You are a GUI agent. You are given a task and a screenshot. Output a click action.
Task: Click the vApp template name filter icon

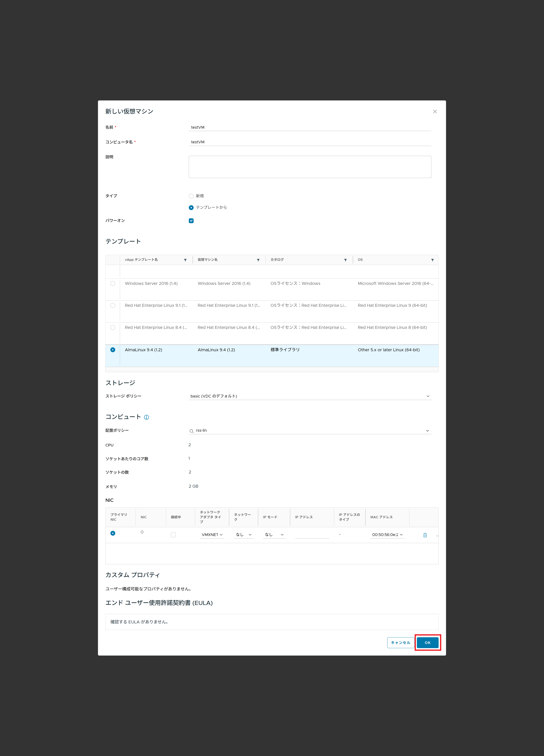pos(185,260)
